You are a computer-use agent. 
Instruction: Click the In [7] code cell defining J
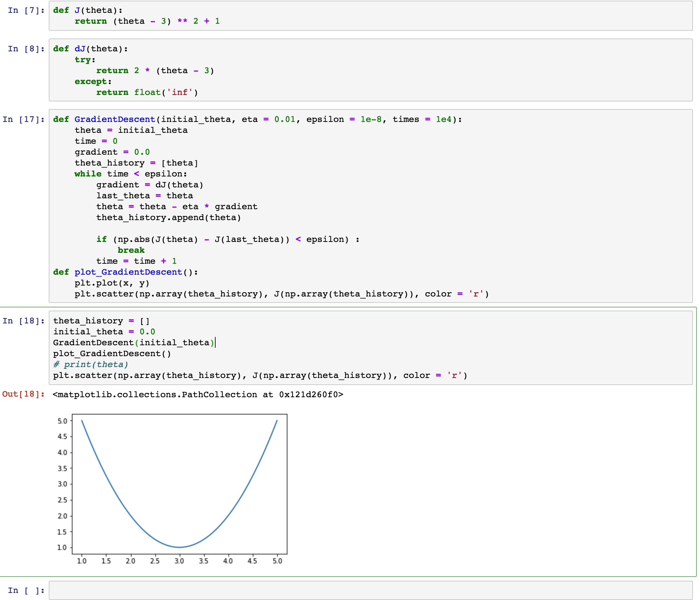click(371, 16)
